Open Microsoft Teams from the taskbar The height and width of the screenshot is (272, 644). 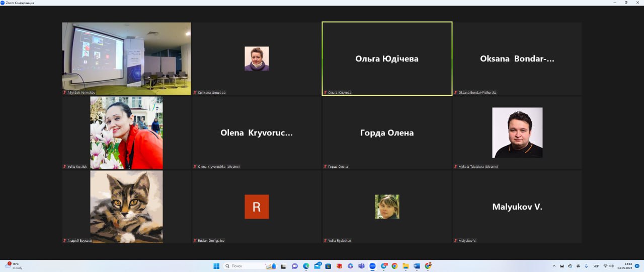(x=361, y=266)
